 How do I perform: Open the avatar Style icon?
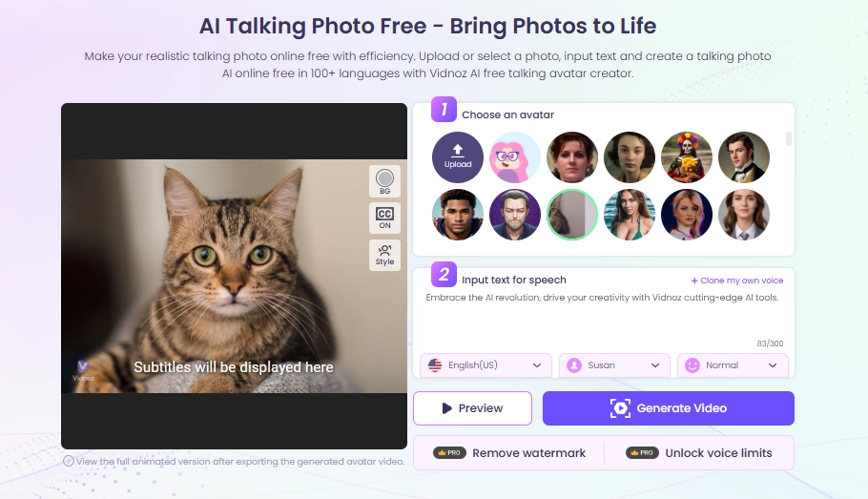pyautogui.click(x=384, y=255)
